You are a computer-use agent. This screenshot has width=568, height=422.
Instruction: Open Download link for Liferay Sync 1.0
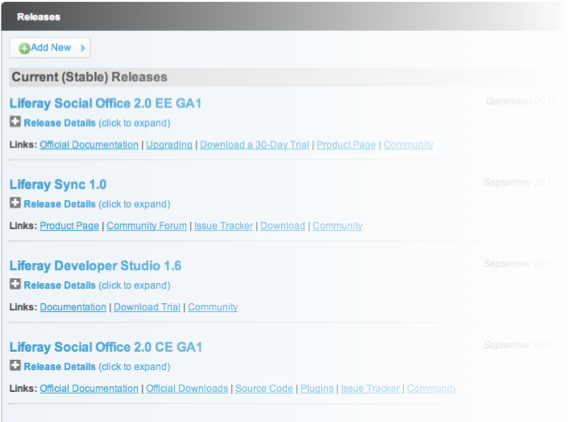point(283,226)
